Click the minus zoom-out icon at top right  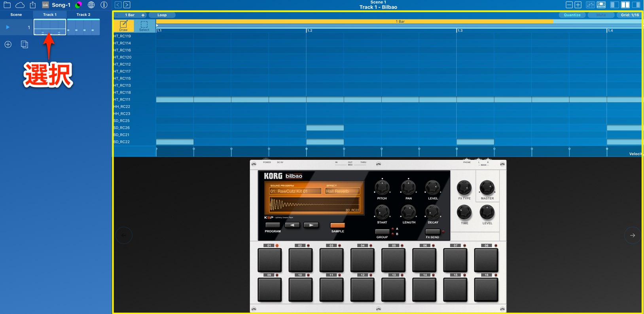(569, 5)
